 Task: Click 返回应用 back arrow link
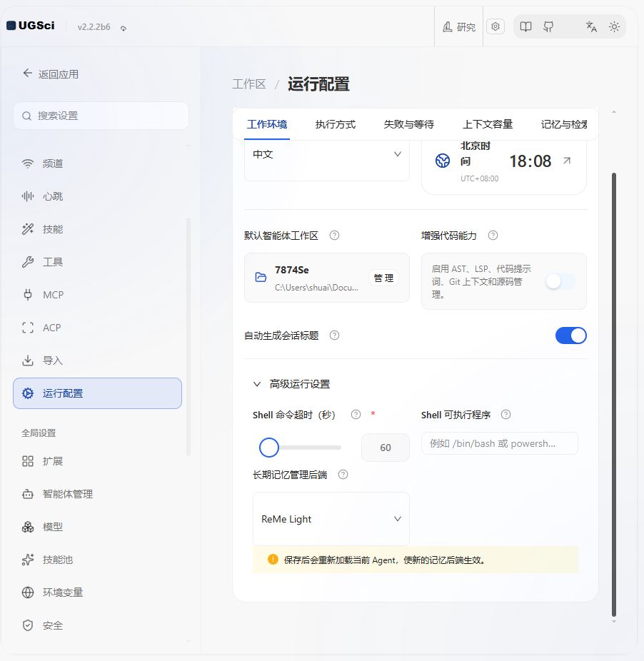coord(51,74)
